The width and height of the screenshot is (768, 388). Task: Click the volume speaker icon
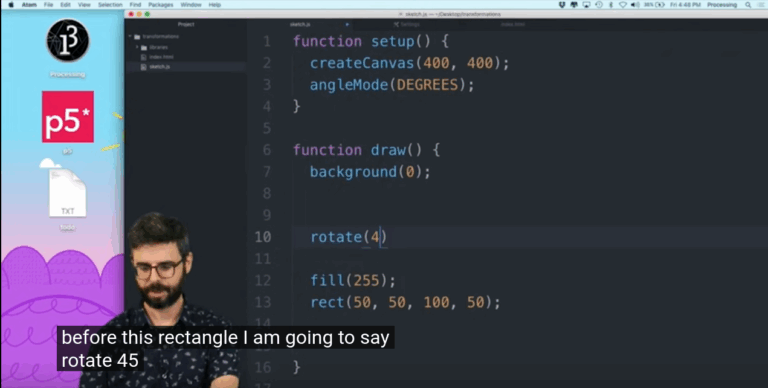[x=635, y=5]
